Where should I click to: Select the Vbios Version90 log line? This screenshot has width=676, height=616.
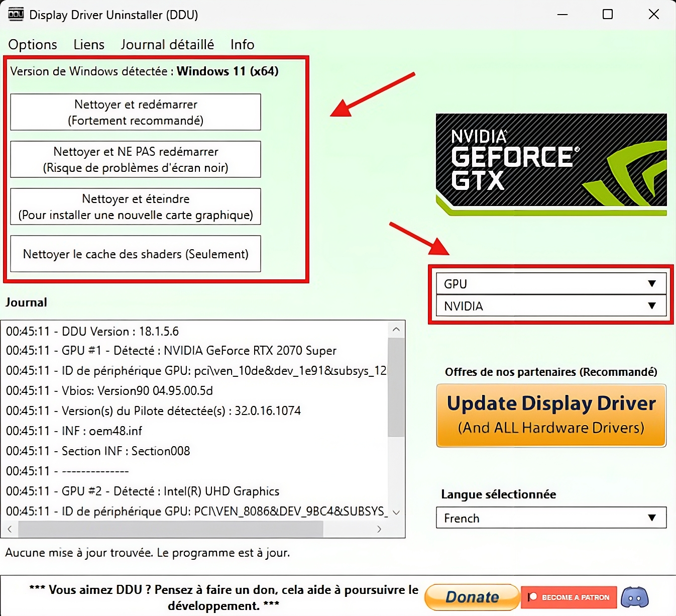click(x=109, y=391)
